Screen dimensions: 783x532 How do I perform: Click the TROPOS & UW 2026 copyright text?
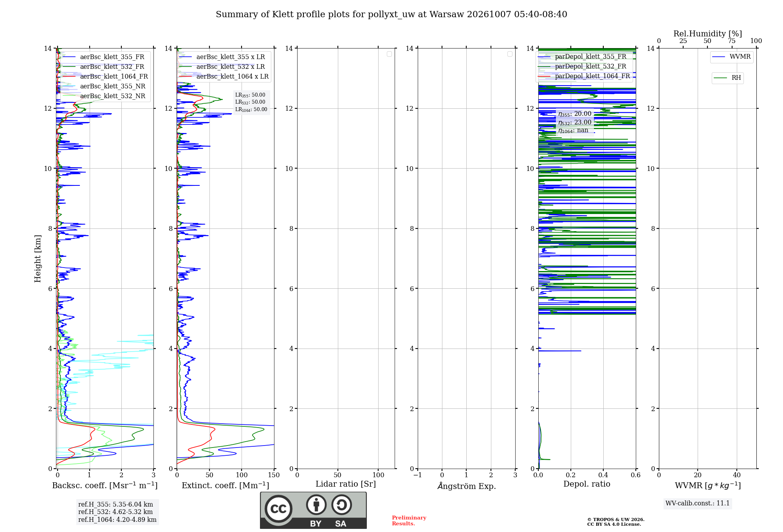tap(616, 519)
